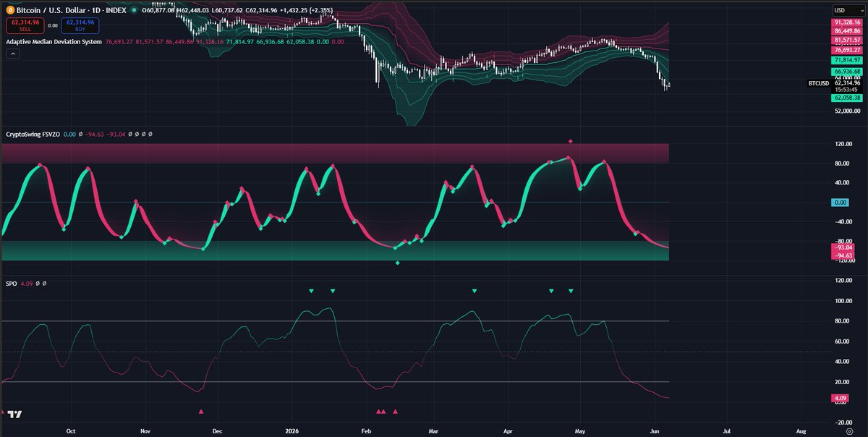Click the green diamond signal below the FSVZO pane
Image resolution: width=868 pixels, height=437 pixels.
coord(398,263)
